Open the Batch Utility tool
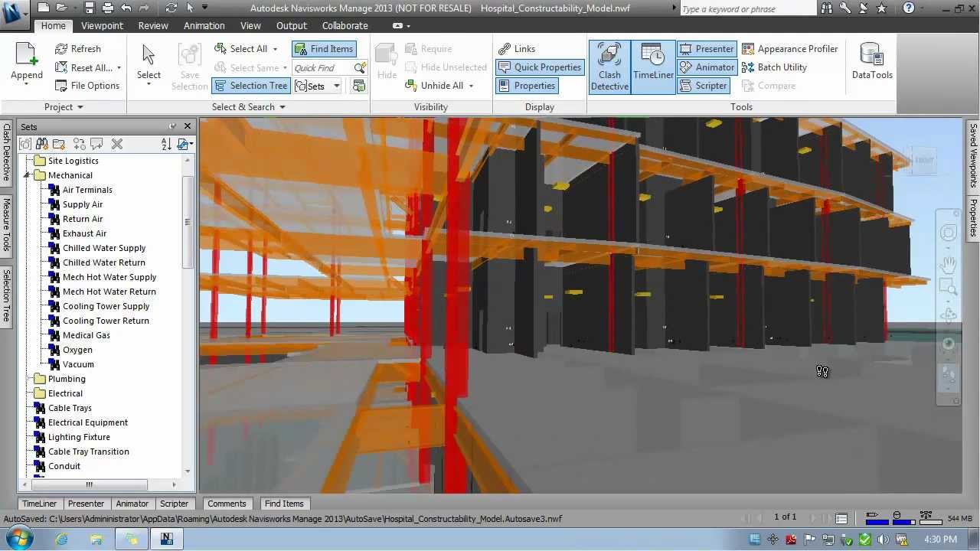The width and height of the screenshot is (980, 551). coord(774,67)
